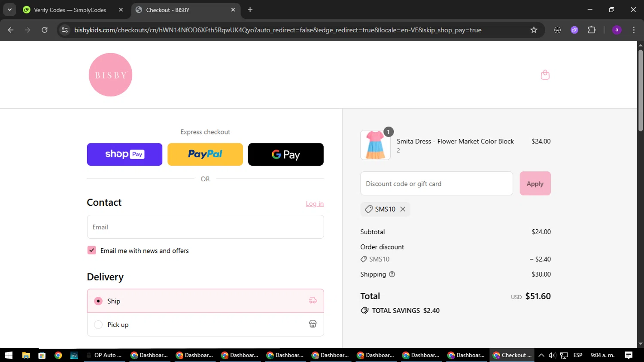Open a new browser tab
This screenshot has width=644, height=362.
250,10
